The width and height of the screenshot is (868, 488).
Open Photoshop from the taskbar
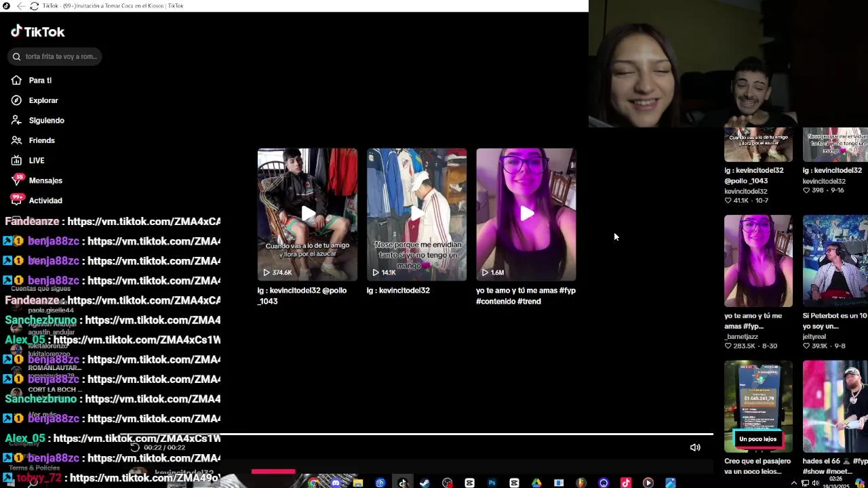pos(492,483)
